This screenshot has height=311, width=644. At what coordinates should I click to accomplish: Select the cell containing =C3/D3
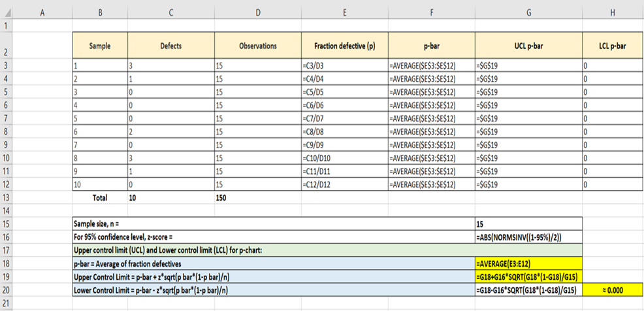pyautogui.click(x=344, y=66)
